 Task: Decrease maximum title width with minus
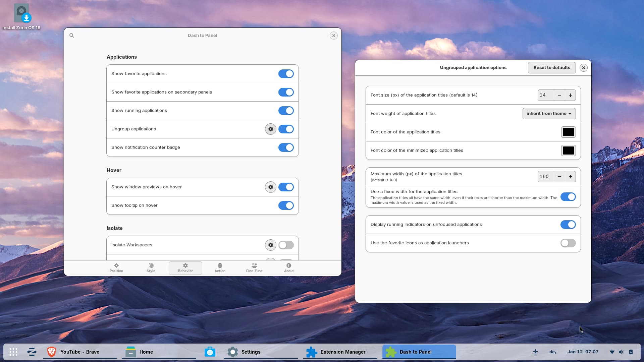coord(559,177)
